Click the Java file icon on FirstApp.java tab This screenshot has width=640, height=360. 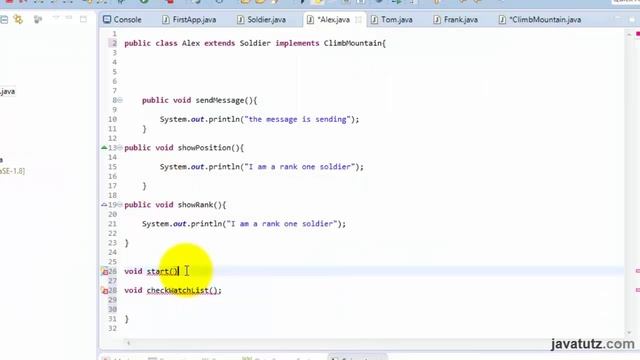tap(165, 20)
